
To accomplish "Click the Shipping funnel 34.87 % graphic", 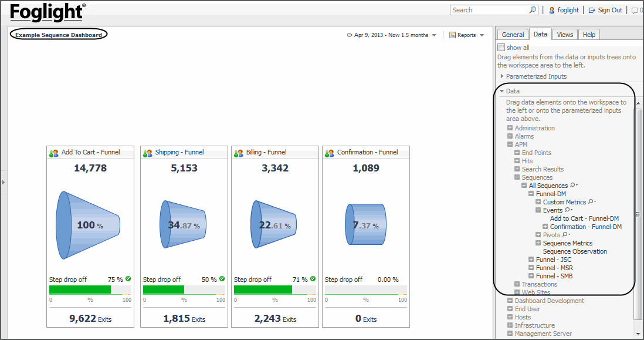I will point(183,224).
